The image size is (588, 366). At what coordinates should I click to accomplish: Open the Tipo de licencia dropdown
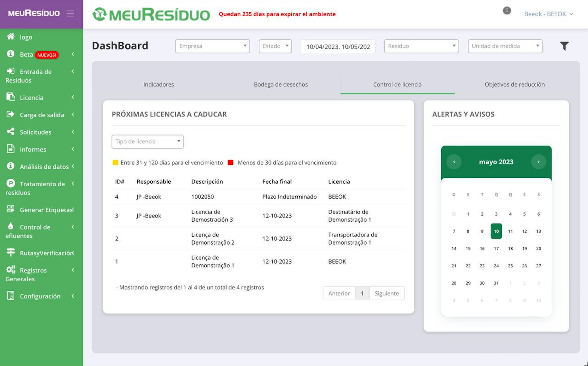148,142
